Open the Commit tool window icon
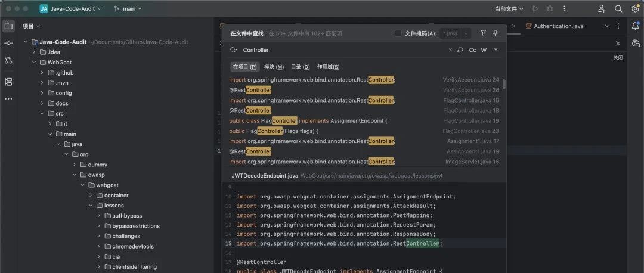This screenshot has height=273, width=644. point(8,43)
